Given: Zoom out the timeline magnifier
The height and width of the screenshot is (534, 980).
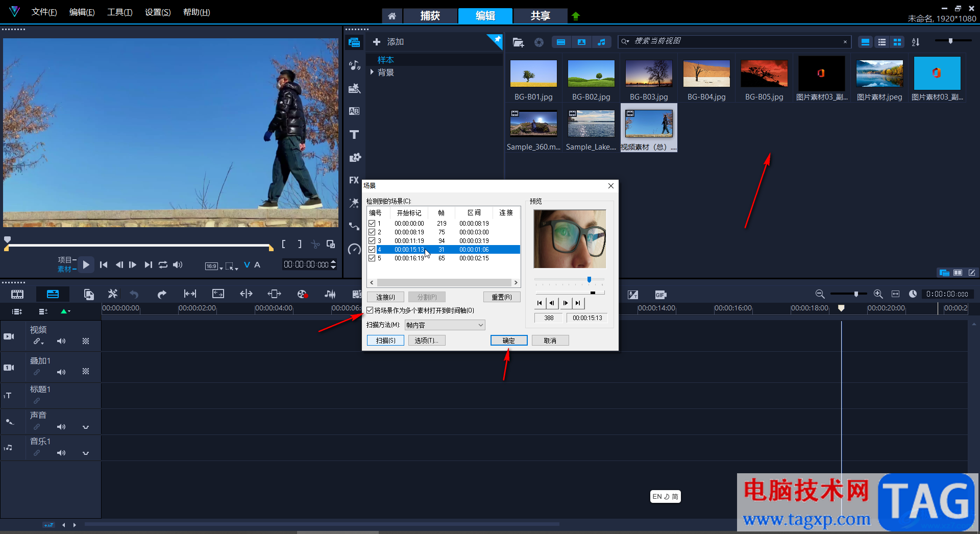Looking at the screenshot, I should (x=820, y=294).
